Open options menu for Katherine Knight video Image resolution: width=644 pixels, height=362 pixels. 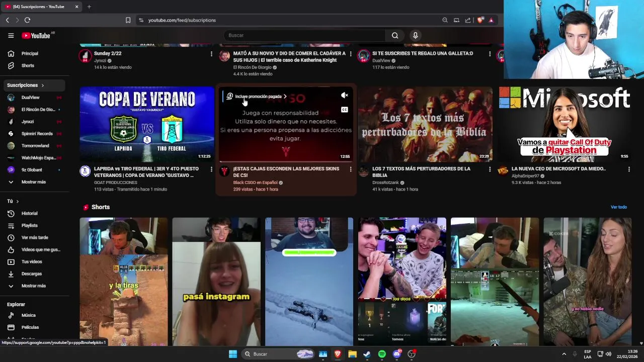click(351, 54)
